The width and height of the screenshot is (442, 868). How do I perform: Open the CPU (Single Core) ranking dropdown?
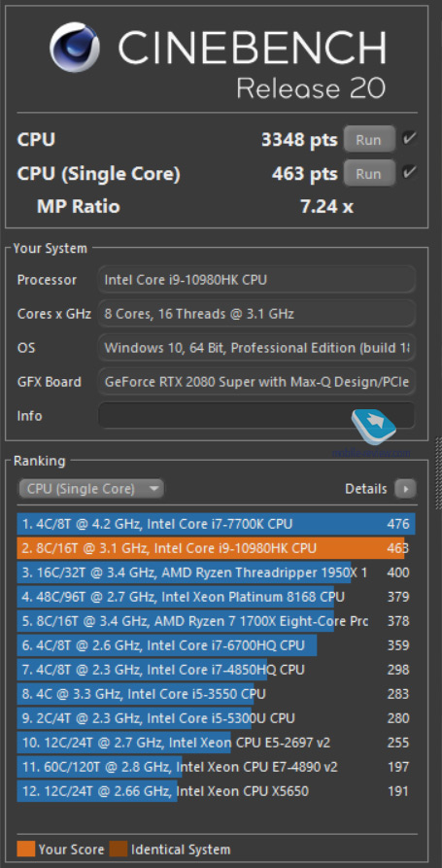[91, 489]
